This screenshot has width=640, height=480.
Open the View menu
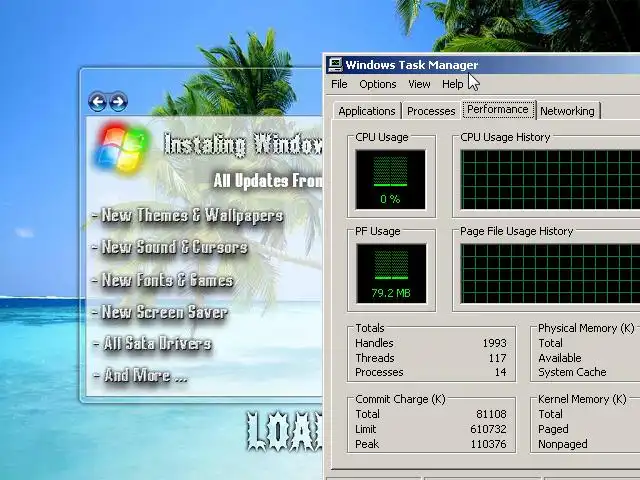pyautogui.click(x=419, y=84)
